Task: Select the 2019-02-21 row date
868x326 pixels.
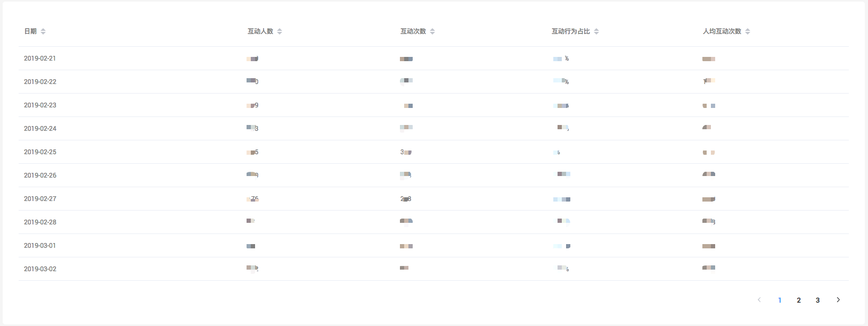Action: point(40,58)
